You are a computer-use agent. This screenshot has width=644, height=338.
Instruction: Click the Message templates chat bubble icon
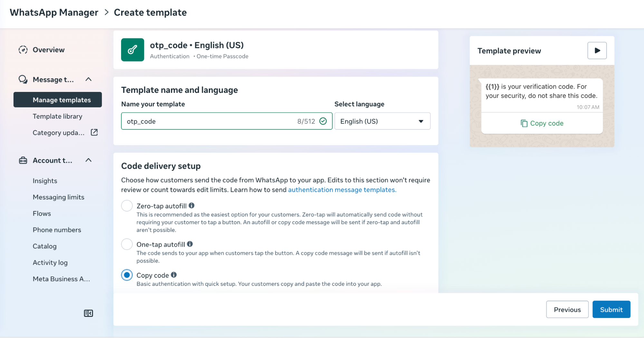(23, 79)
